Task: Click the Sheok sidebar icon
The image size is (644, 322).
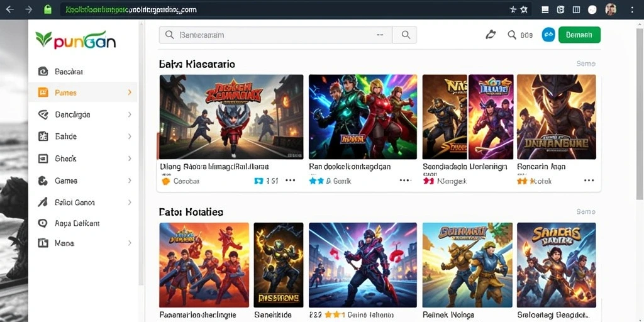Action: (x=43, y=158)
